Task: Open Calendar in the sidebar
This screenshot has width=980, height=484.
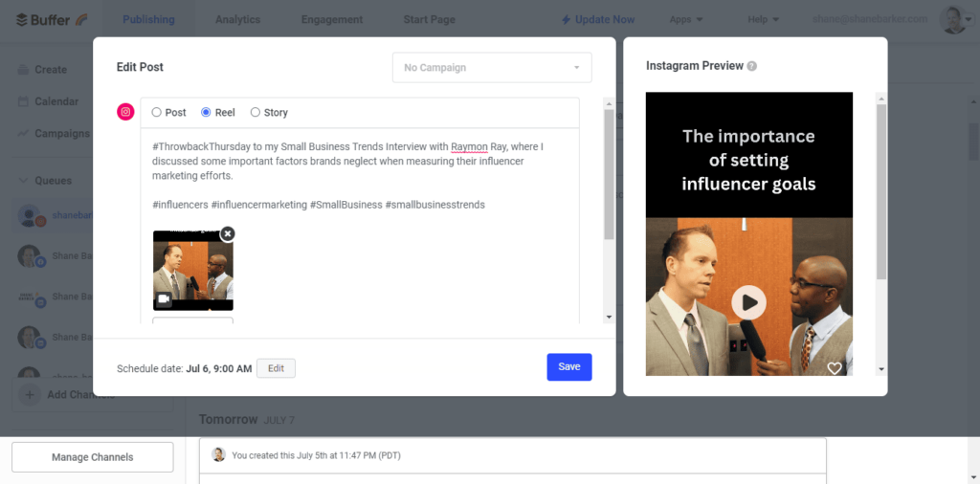Action: 56,101
